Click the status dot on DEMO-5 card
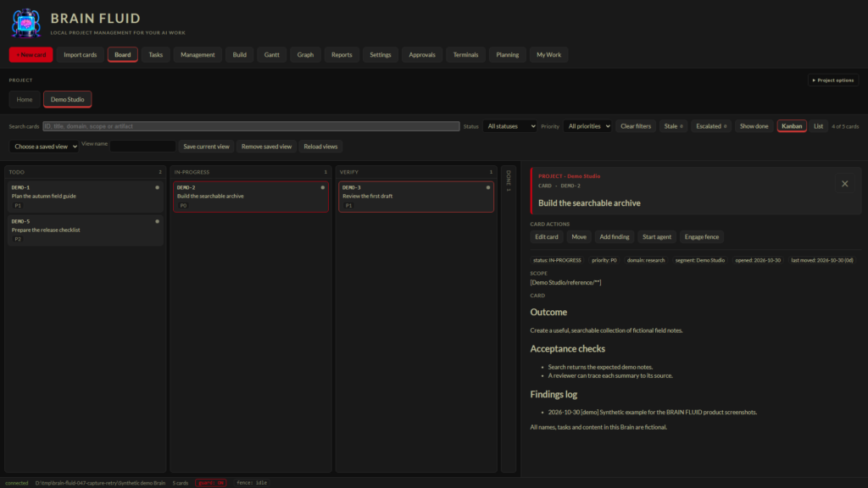The image size is (868, 488). (157, 221)
